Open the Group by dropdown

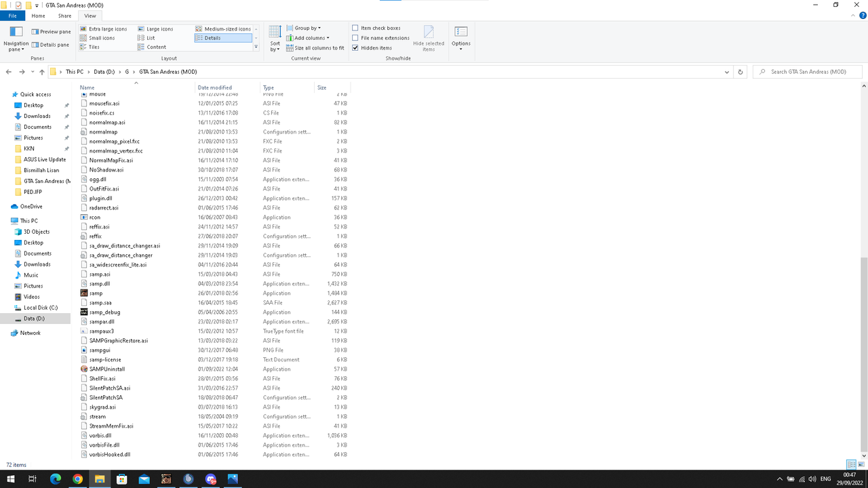303,28
